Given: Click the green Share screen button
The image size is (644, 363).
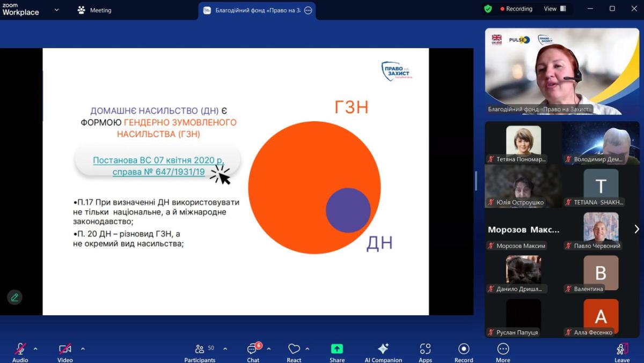Looking at the screenshot, I should pos(337,352).
